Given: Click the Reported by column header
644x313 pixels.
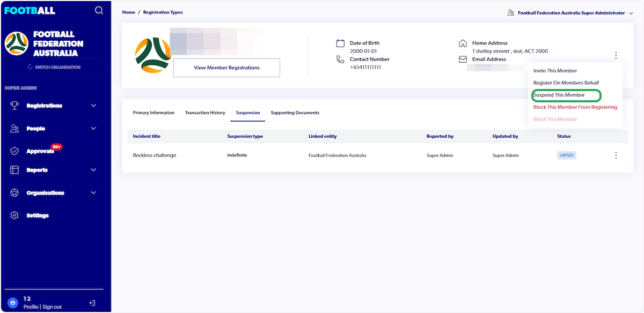Looking at the screenshot, I should tap(440, 136).
